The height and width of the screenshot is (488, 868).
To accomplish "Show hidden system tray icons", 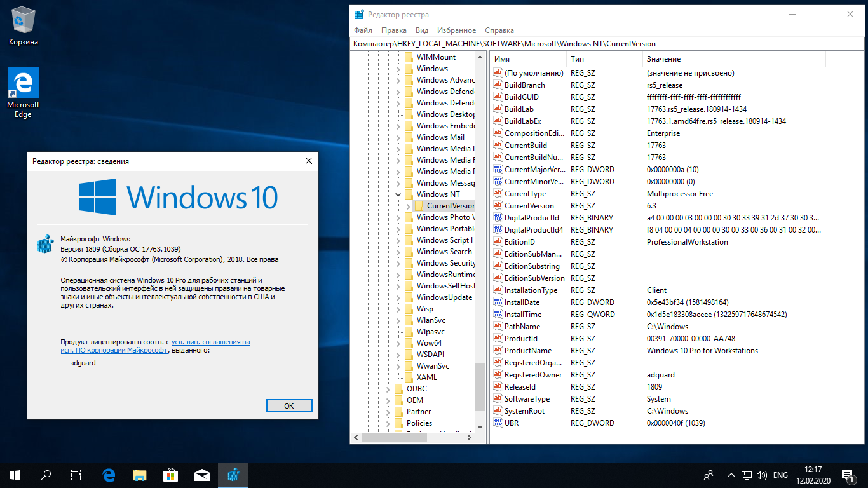I will (x=730, y=475).
